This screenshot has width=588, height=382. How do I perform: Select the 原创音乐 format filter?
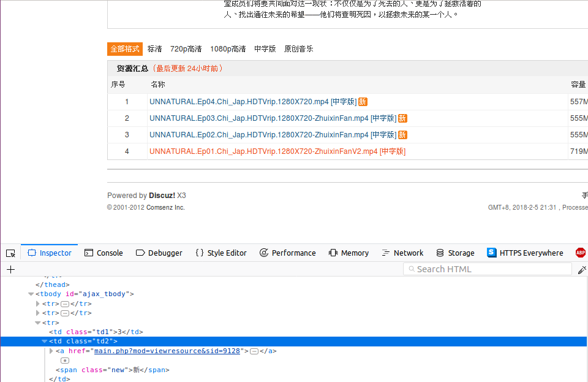[x=299, y=49]
